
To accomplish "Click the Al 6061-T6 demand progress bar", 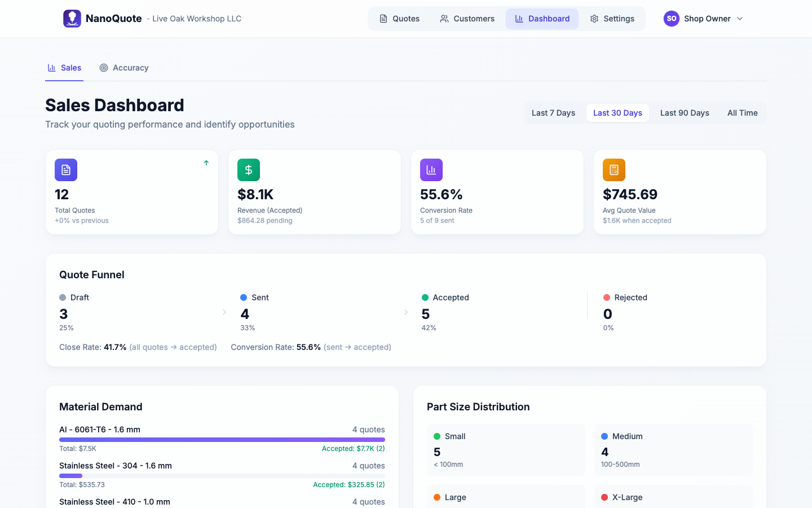I will click(x=222, y=439).
